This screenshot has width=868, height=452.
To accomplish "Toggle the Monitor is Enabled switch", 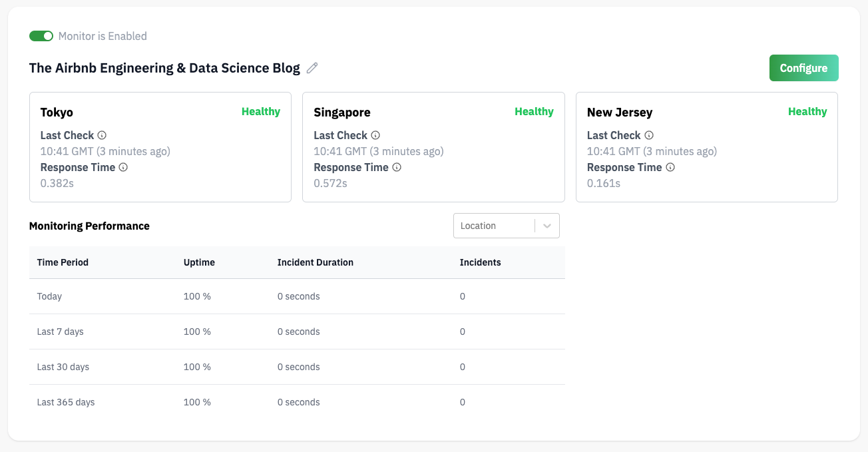I will pos(41,36).
